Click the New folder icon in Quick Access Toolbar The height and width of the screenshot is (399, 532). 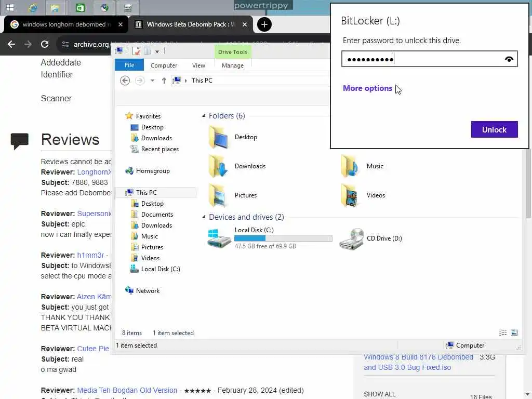(x=147, y=51)
